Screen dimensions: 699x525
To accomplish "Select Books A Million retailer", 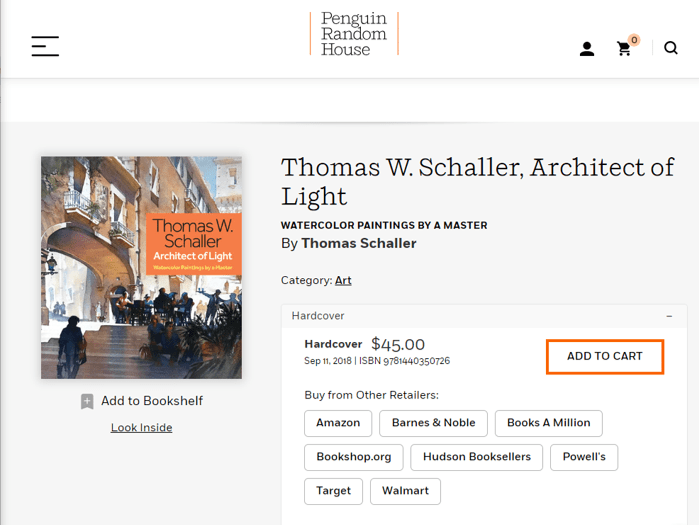I will click(548, 423).
